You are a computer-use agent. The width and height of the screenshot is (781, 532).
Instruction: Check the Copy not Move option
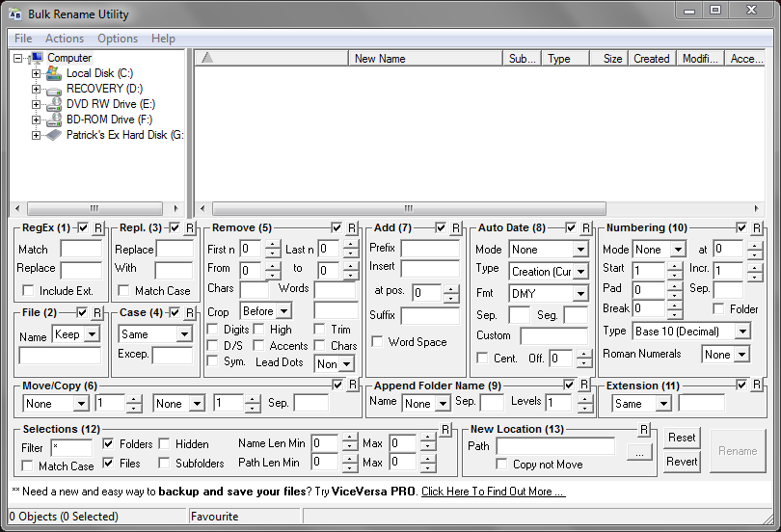click(501, 465)
